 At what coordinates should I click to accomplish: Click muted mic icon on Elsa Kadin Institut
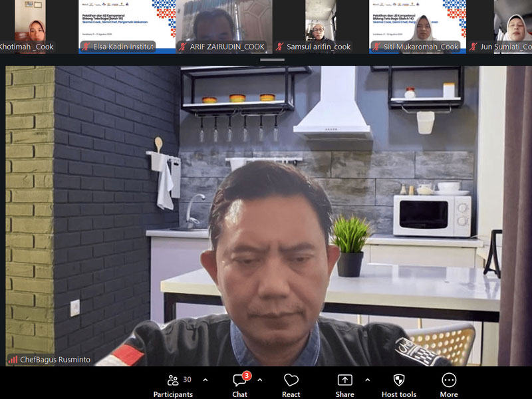pyautogui.click(x=86, y=47)
